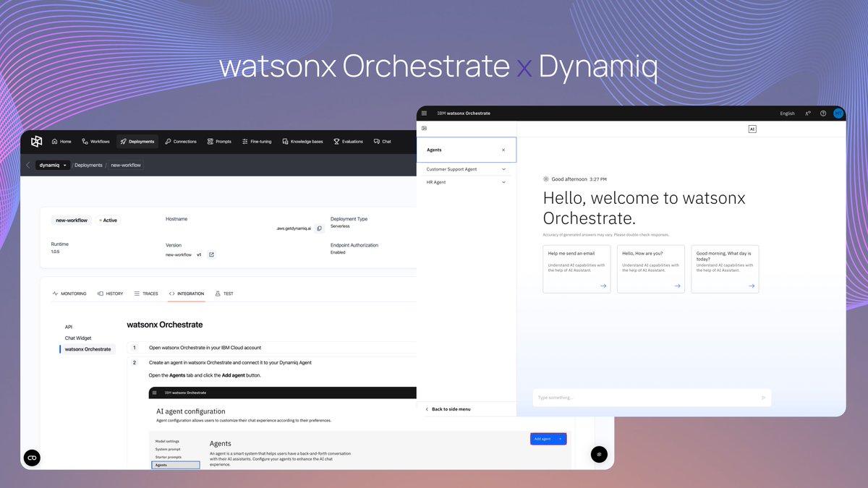Click the back chevron beside dynamiq breadcrumb
This screenshot has width=868, height=488.
28,165
